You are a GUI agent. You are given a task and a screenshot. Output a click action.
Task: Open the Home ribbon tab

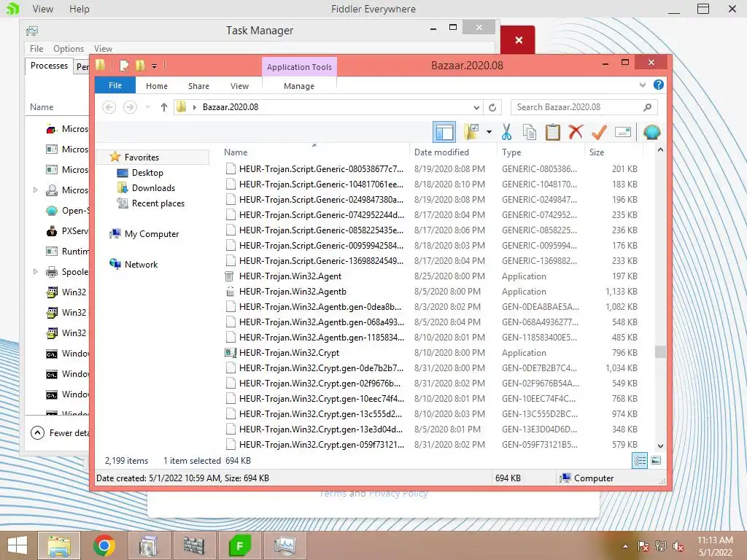pyautogui.click(x=157, y=86)
